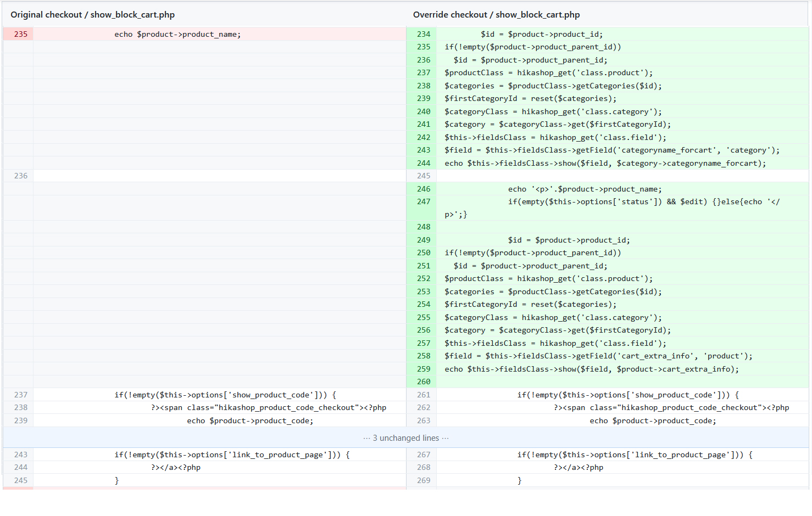Image resolution: width=812 pixels, height=516 pixels.
Task: Click the link_to_product_page condition on Original line 243
Action: pyautogui.click(x=232, y=455)
